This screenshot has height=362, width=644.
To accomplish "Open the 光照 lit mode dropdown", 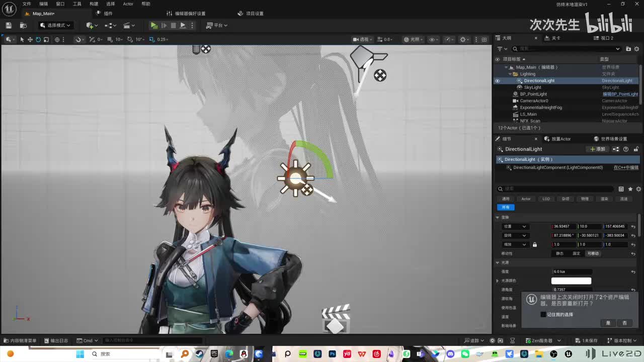I will tap(413, 39).
